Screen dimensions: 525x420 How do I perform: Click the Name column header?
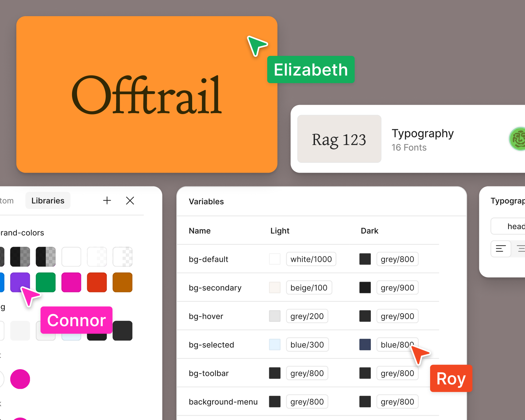pyautogui.click(x=200, y=231)
